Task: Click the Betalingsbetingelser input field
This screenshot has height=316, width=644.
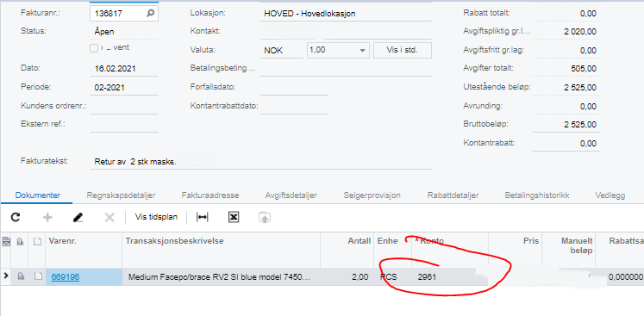Action: 346,69
